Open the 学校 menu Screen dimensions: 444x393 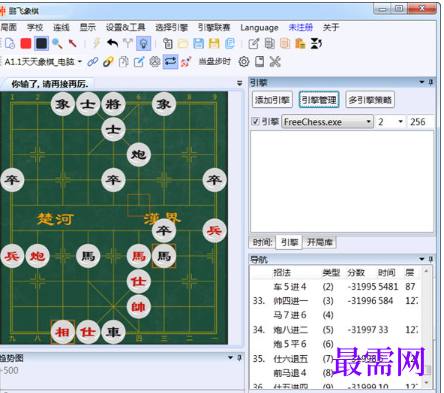[x=35, y=27]
